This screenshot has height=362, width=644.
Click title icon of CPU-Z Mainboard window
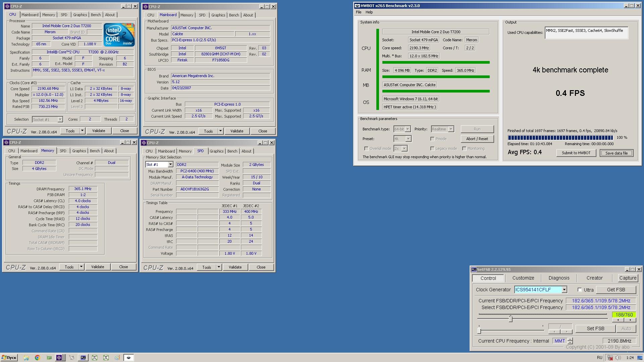point(146,7)
